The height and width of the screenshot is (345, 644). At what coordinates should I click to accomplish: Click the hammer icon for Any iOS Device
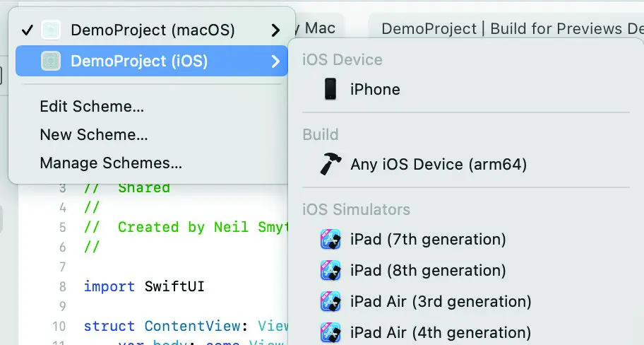[x=330, y=164]
